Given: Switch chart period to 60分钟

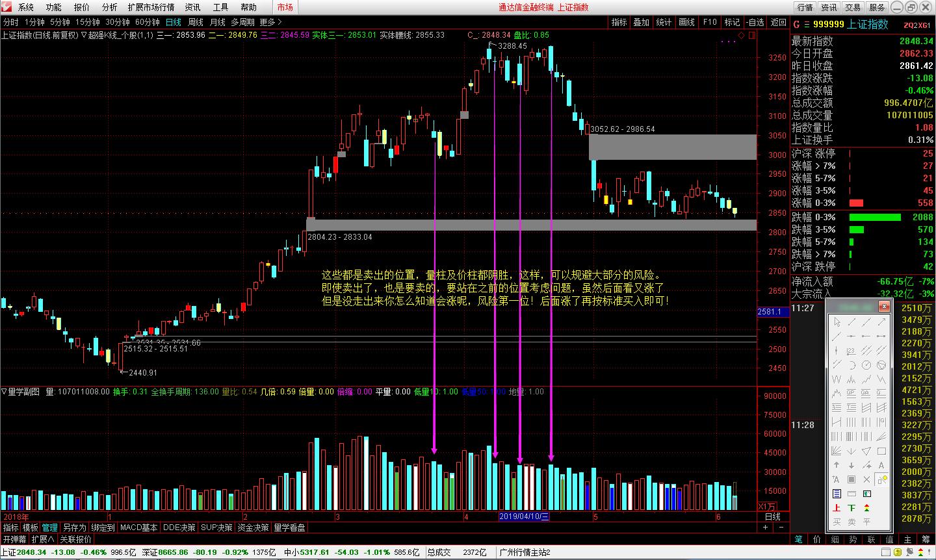Looking at the screenshot, I should click(148, 22).
